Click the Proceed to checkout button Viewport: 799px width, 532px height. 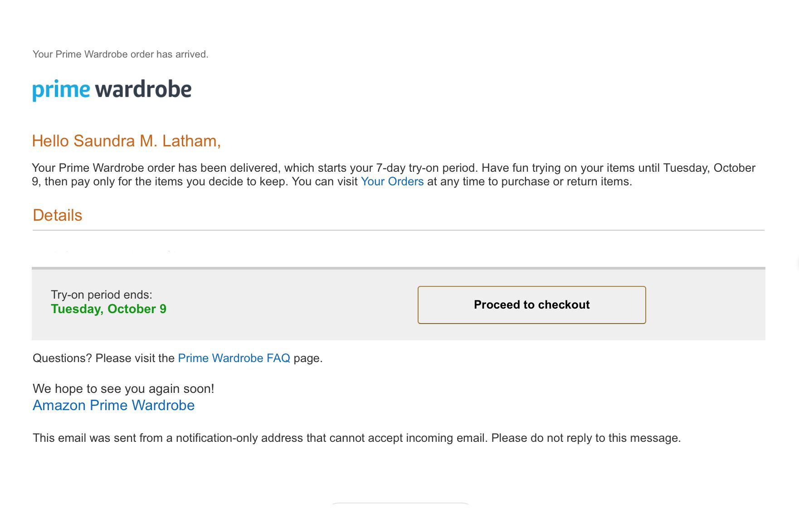tap(531, 305)
